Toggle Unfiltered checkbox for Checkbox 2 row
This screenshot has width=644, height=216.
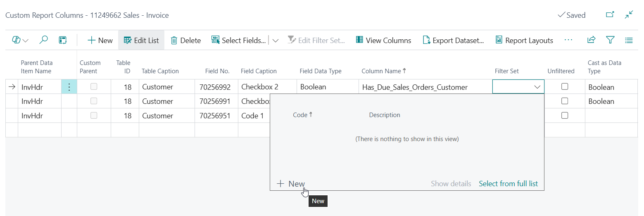coord(564,87)
